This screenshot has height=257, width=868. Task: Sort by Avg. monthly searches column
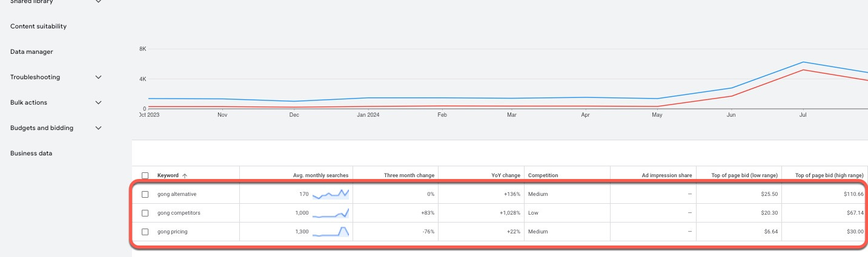[x=320, y=175]
